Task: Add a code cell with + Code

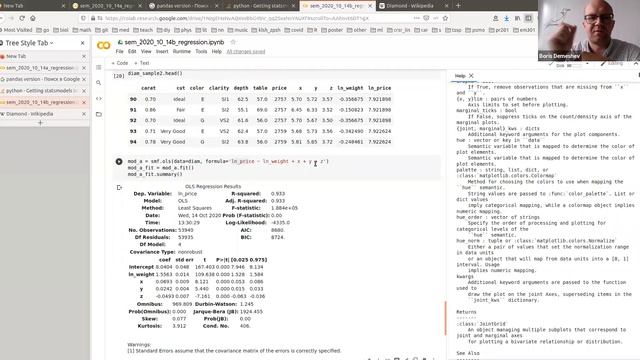Action: click(x=120, y=63)
